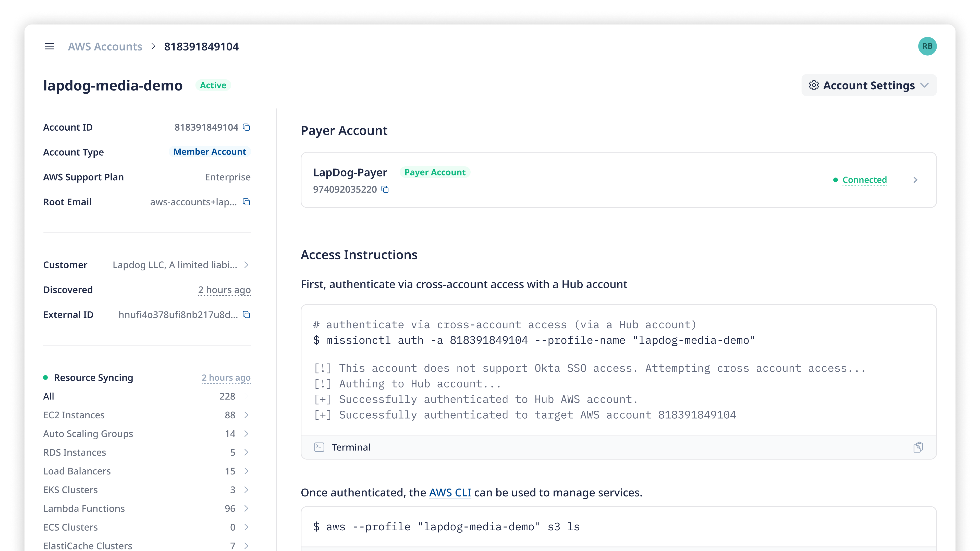Copy the payer account number 974092035220
Image resolution: width=980 pixels, height=551 pixels.
pyautogui.click(x=385, y=189)
